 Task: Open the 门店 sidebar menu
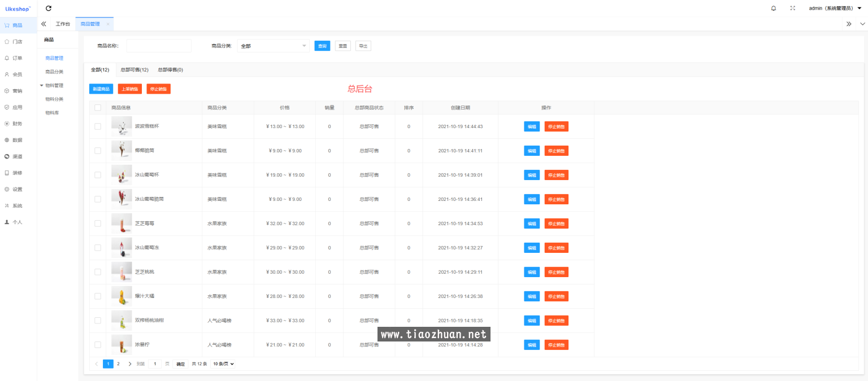[18, 42]
